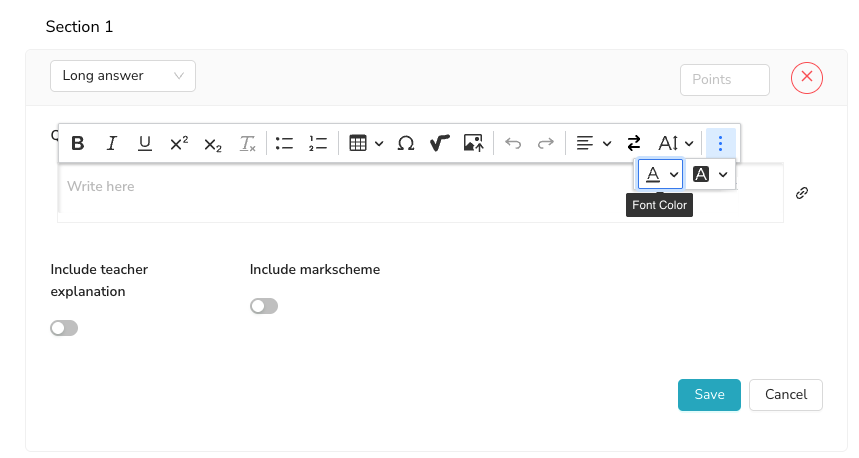This screenshot has height=458, width=859.
Task: Enable Include teacher explanation toggle
Action: click(64, 328)
